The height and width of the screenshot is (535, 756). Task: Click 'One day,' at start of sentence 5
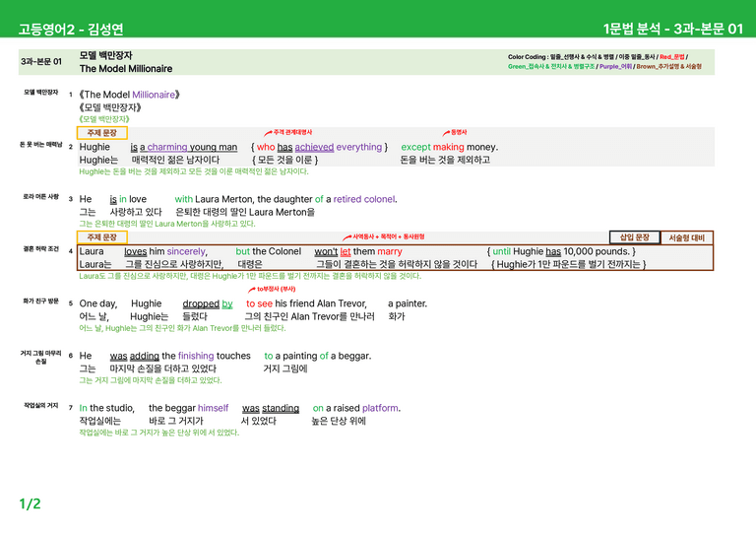pyautogui.click(x=98, y=303)
